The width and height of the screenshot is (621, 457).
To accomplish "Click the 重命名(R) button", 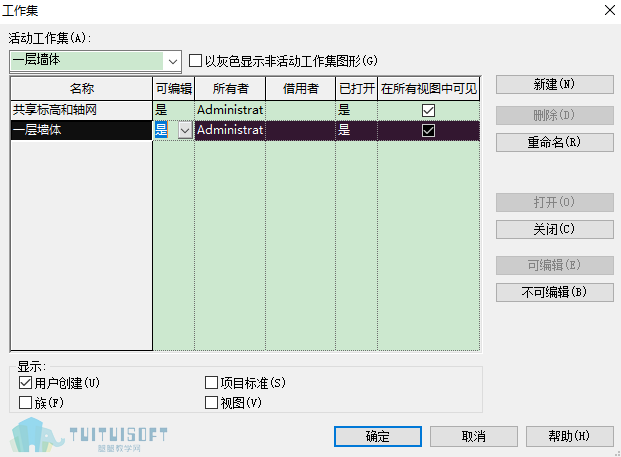I will 554,142.
